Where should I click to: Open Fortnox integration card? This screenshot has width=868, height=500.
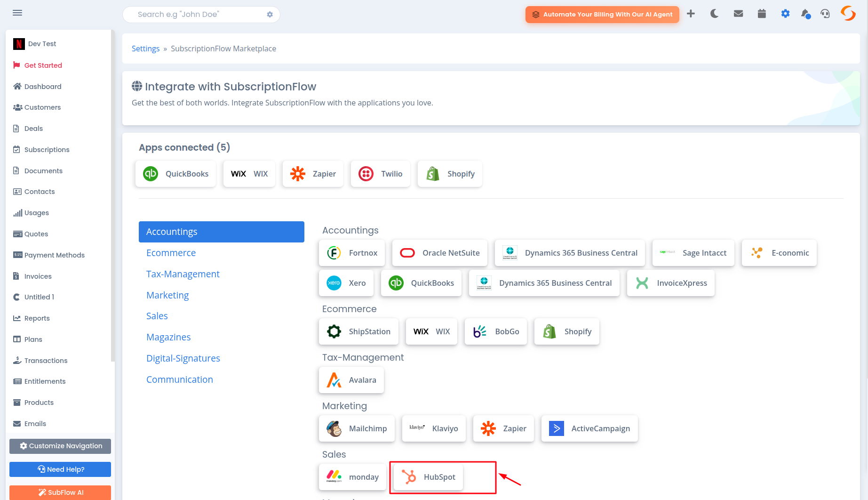click(x=352, y=253)
